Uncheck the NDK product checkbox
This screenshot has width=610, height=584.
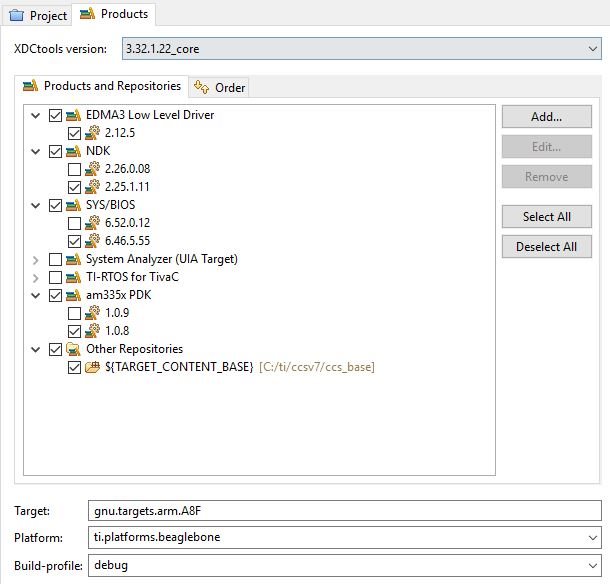(x=55, y=151)
